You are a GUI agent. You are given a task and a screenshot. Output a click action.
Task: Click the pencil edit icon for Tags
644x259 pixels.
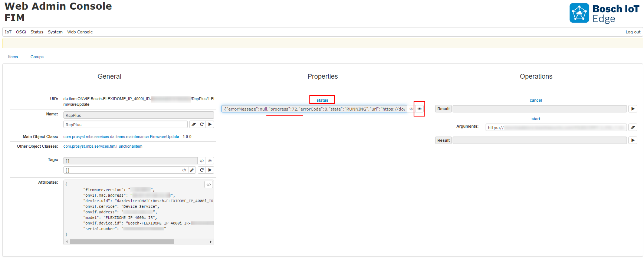(x=192, y=170)
